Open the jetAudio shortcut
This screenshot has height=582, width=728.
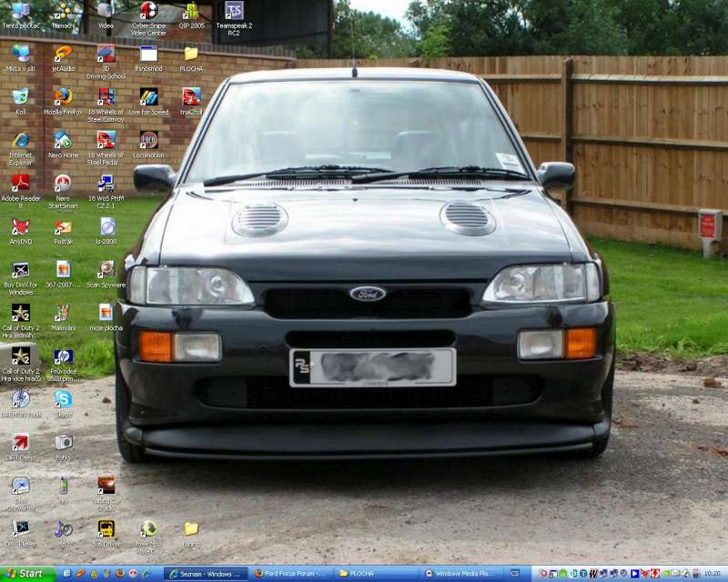point(63,54)
